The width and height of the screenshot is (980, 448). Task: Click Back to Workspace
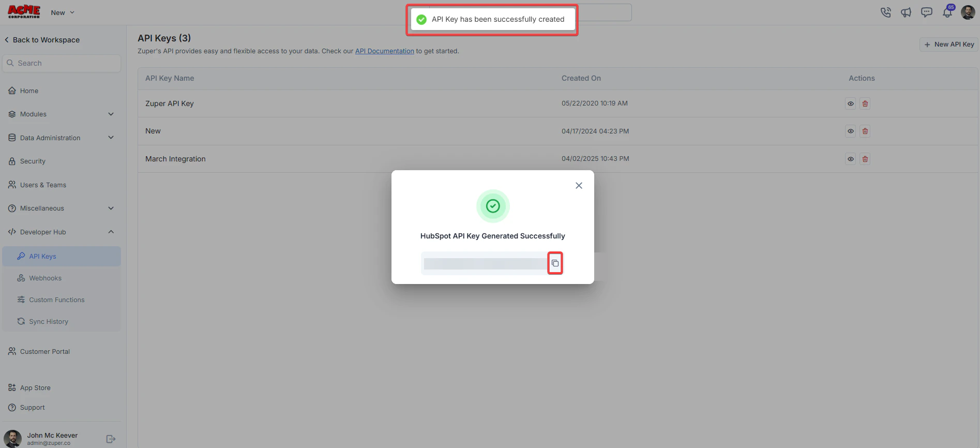(42, 40)
